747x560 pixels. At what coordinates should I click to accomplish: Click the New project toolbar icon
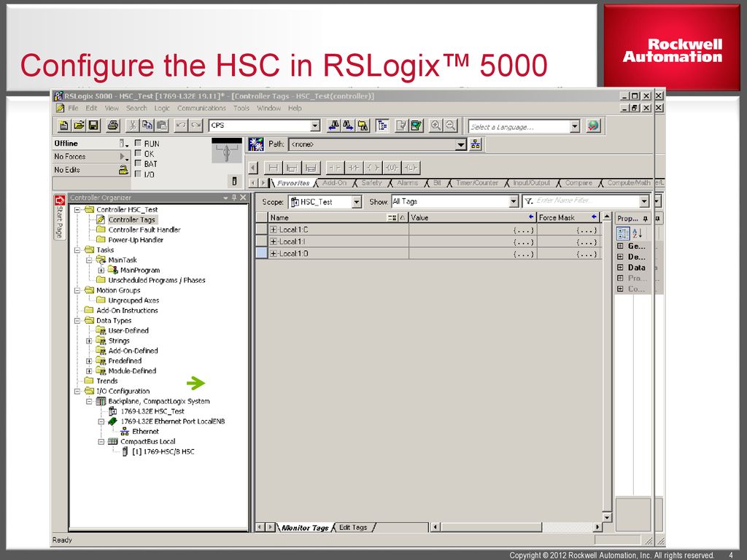(63, 125)
